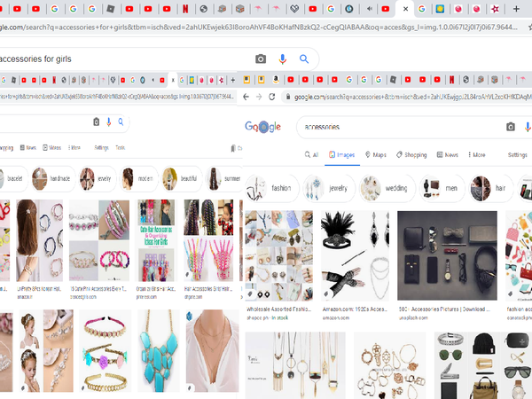Click the lock icon in right window's address bar

point(288,97)
